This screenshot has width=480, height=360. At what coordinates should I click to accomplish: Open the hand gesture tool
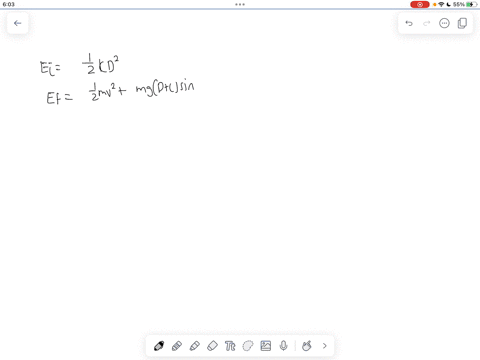pos(307,346)
